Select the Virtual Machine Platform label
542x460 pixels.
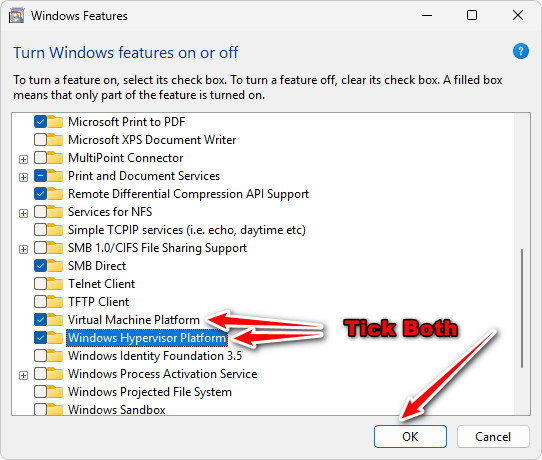click(134, 320)
